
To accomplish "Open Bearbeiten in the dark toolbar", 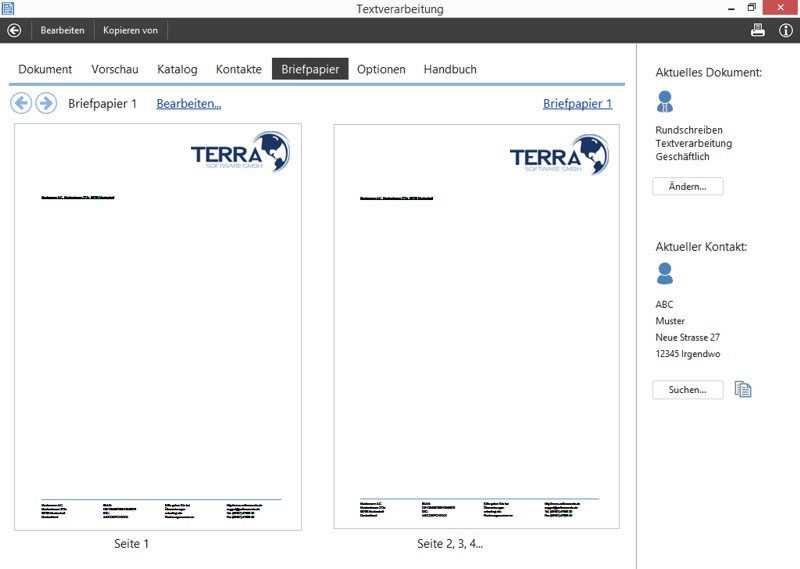I will click(62, 30).
